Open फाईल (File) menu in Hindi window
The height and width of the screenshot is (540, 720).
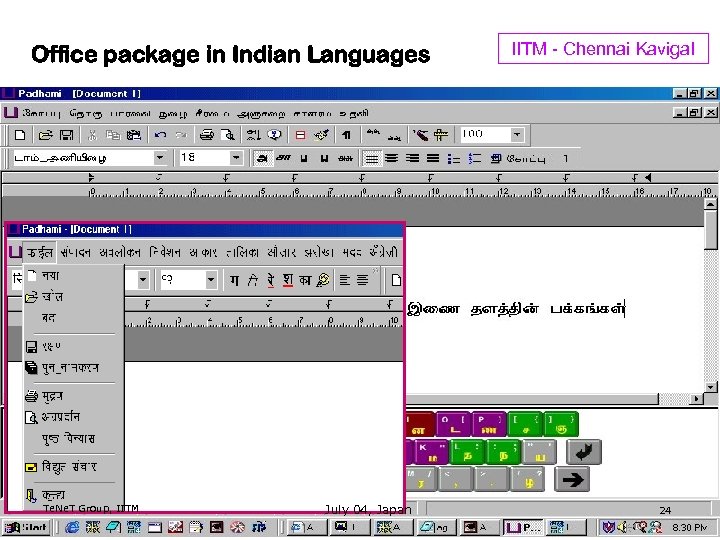pos(39,253)
